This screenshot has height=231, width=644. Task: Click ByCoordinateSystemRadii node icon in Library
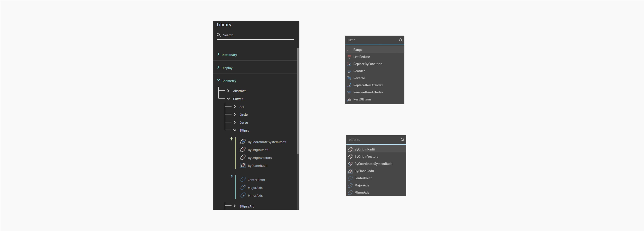tap(243, 142)
